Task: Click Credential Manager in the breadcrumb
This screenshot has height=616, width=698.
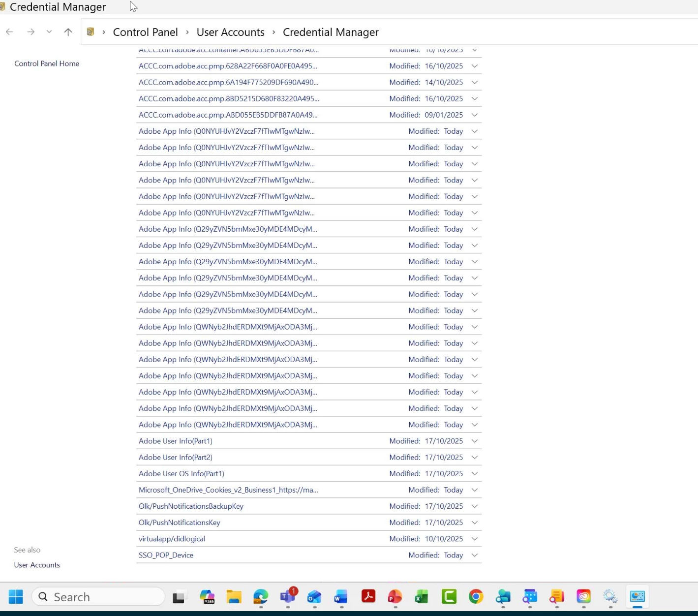Action: click(x=331, y=32)
